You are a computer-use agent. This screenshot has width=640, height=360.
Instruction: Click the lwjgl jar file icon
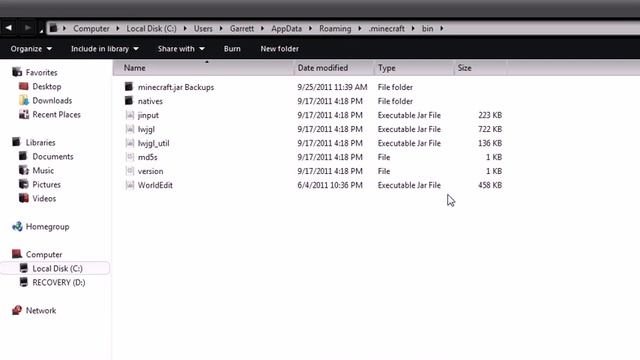point(130,129)
